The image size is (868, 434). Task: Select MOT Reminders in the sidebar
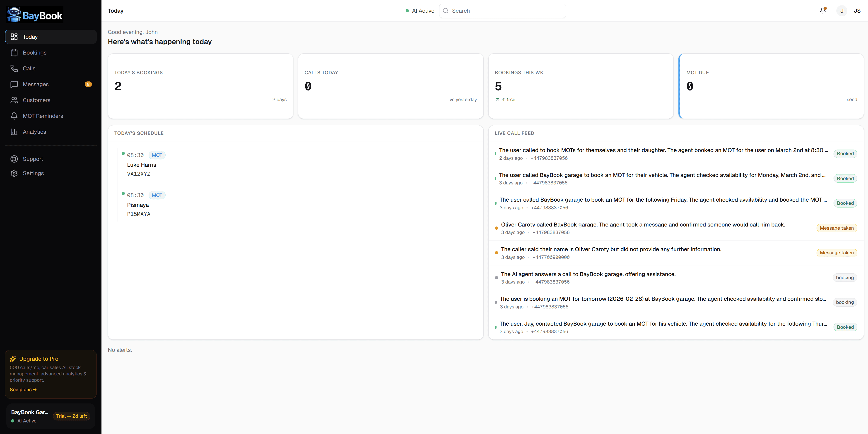coord(43,116)
